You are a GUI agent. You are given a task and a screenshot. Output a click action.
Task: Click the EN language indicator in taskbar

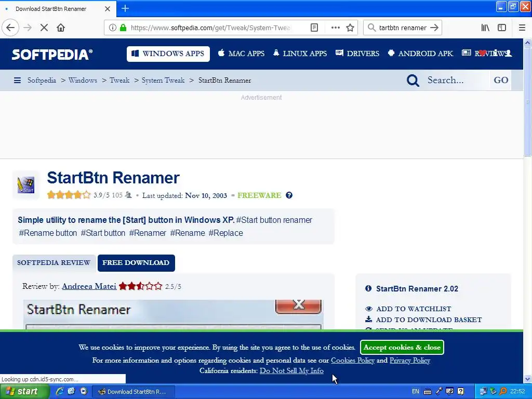coord(416,392)
